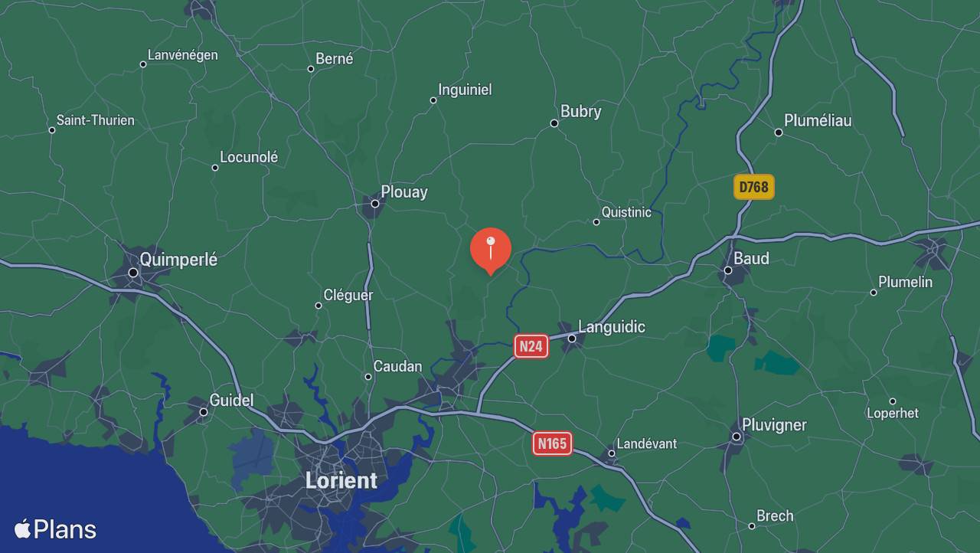This screenshot has height=553, width=980.
Task: Select the Baud town label
Action: click(751, 258)
